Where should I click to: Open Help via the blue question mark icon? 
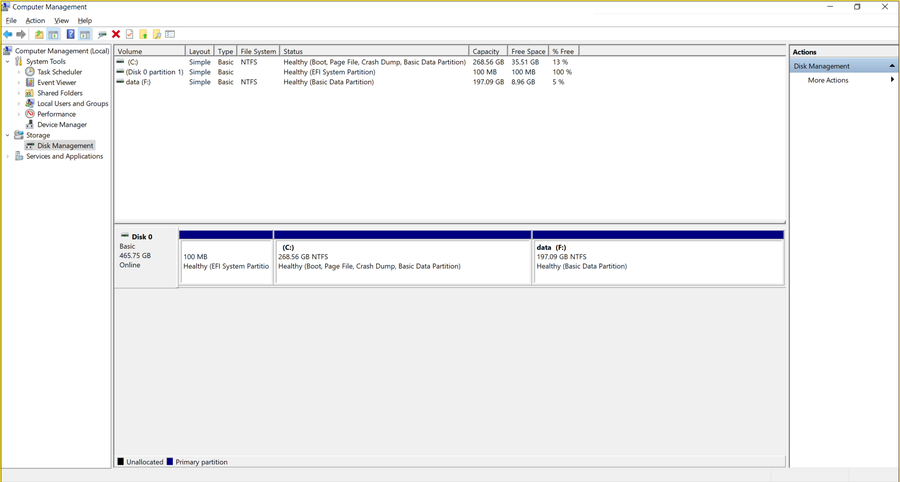click(x=71, y=34)
